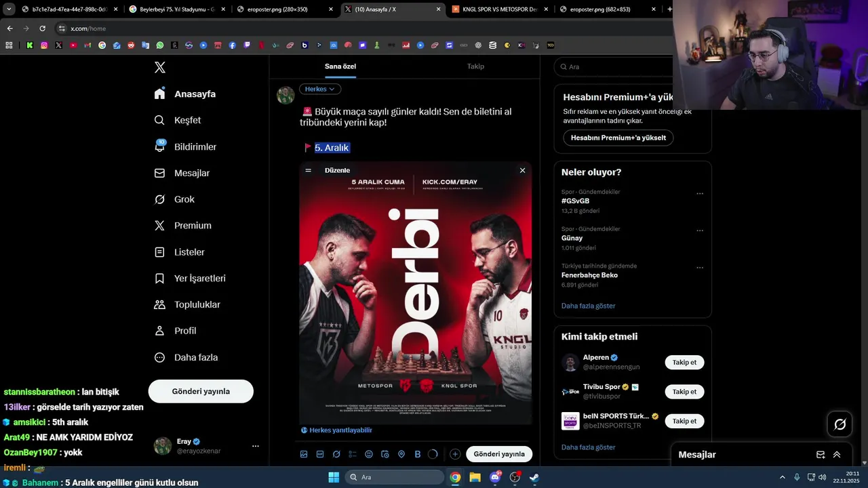Image resolution: width=868 pixels, height=488 pixels.
Task: Click Düzenle on the attached image
Action: point(337,170)
